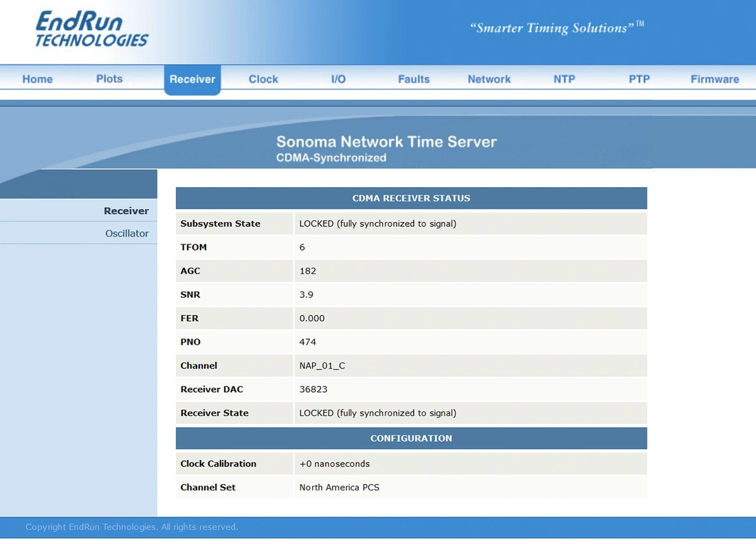Screen dimensions: 756x544
Task: Select Receiver in the left sidebar
Action: [126, 210]
